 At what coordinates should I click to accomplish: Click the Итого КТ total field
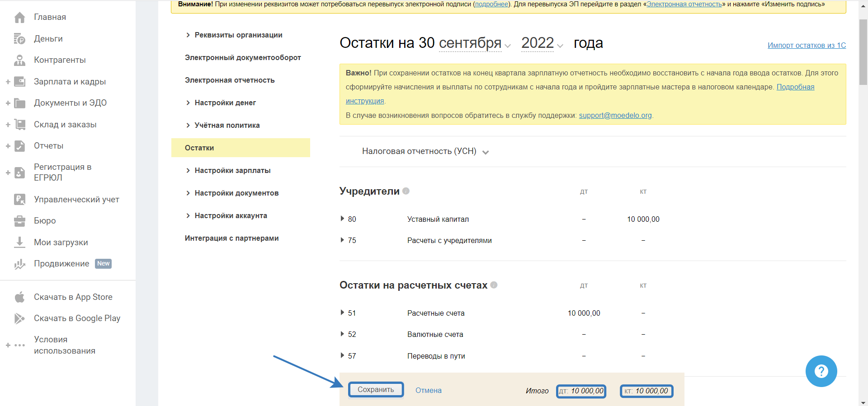[x=646, y=391]
